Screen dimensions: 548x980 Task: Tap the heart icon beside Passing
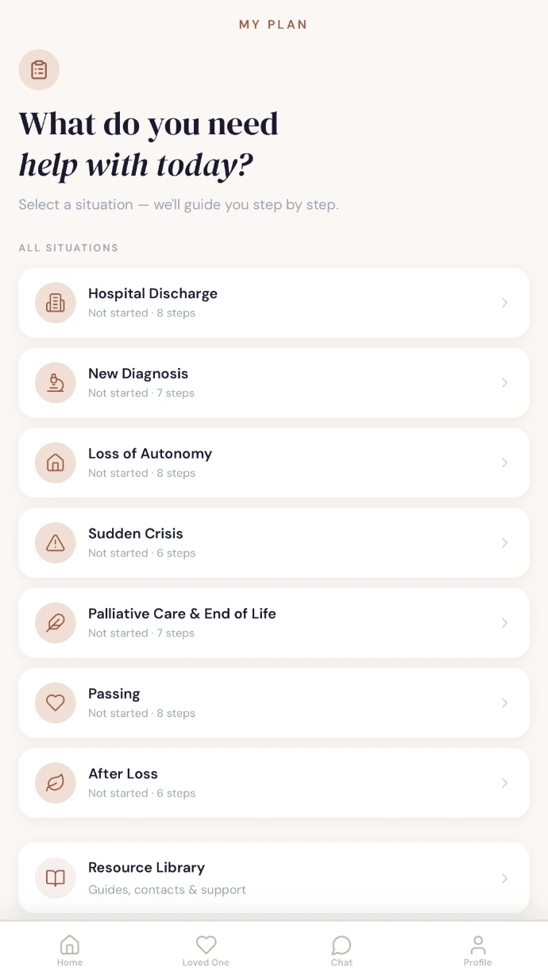[x=56, y=703]
